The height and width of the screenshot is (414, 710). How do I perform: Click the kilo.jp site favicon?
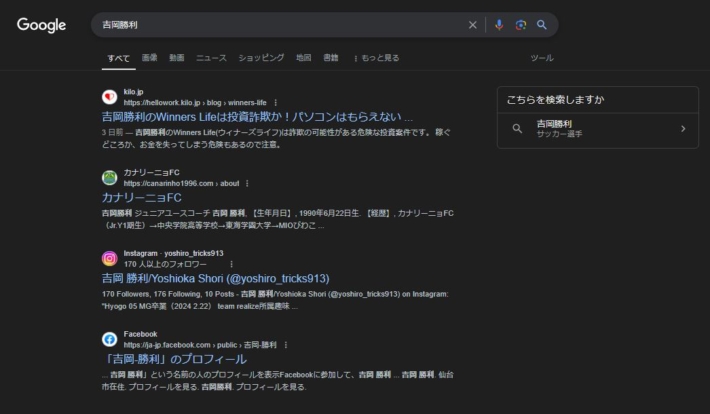click(x=110, y=97)
